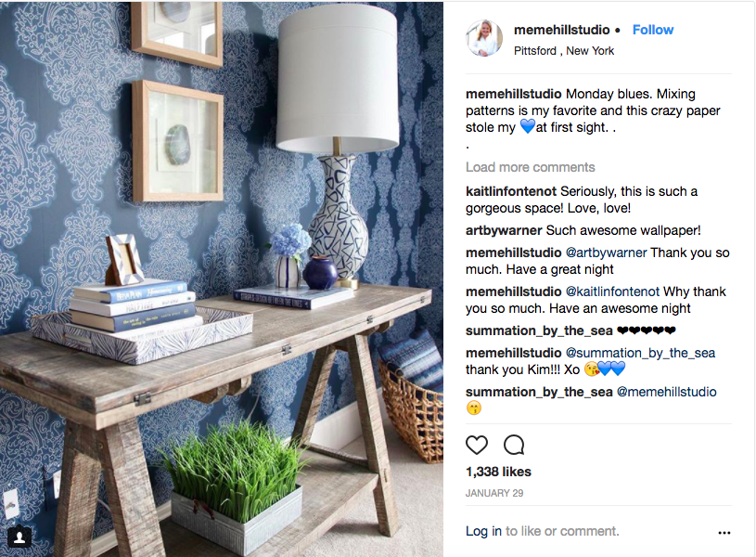Viewport: 756px width, 557px height.
Task: Open summation_by_the_sea profile from hearts comment
Action: [x=539, y=331]
